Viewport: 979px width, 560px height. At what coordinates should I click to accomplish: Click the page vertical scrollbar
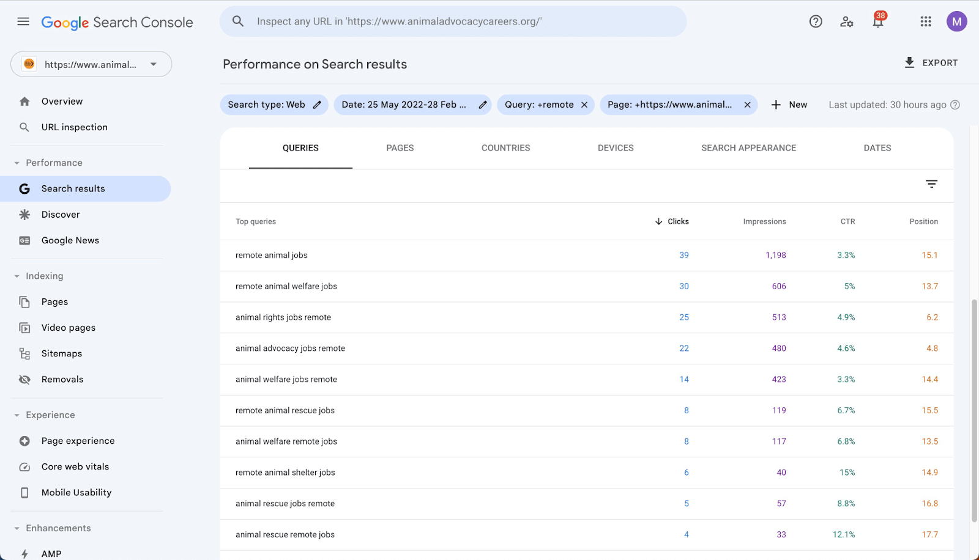(x=974, y=410)
